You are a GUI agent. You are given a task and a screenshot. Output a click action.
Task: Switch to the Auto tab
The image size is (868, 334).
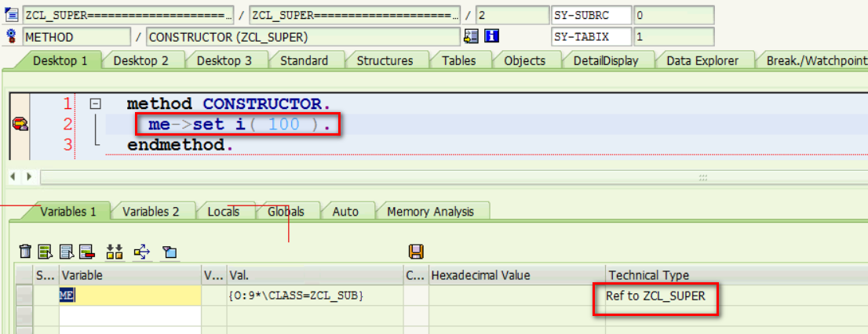click(x=345, y=211)
